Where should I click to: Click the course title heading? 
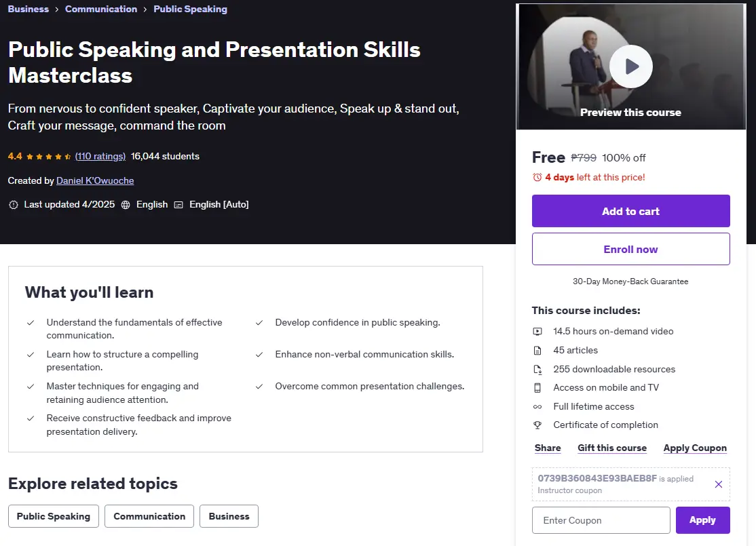tap(214, 62)
